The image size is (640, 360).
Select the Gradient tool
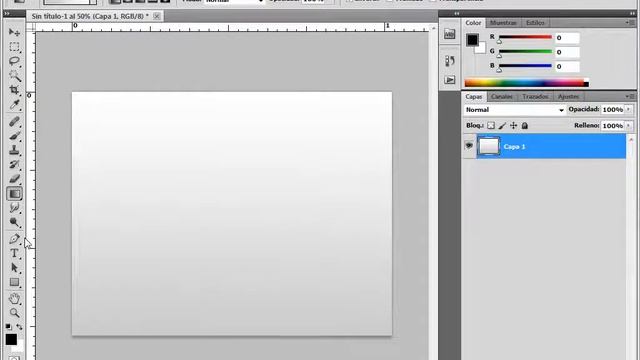coord(14,193)
